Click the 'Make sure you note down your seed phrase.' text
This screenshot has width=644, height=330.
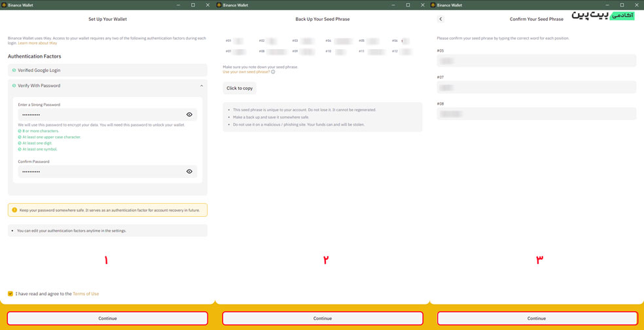tap(260, 67)
